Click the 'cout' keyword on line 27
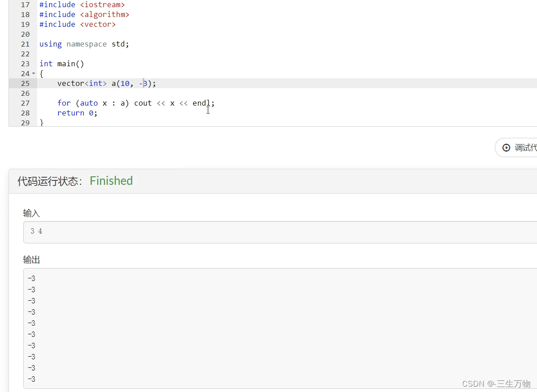This screenshot has width=537, height=392. tap(143, 103)
